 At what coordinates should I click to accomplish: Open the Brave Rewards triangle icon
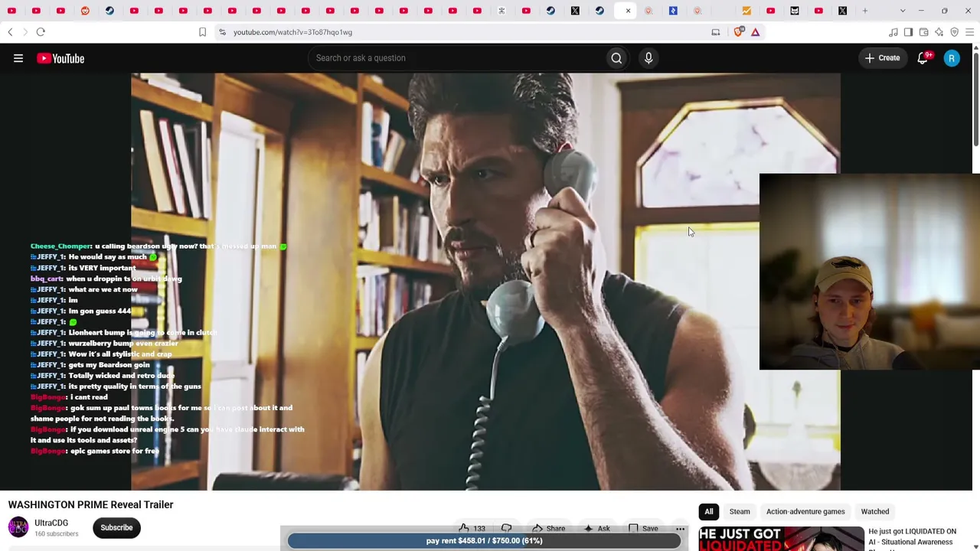click(756, 32)
